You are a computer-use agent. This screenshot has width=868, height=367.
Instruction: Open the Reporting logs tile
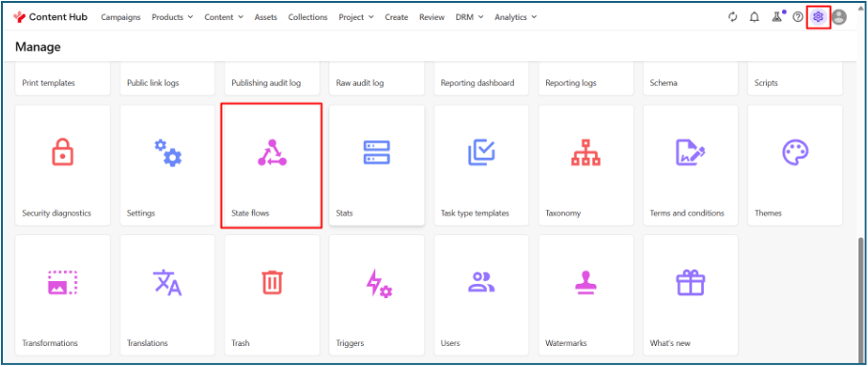tap(585, 79)
